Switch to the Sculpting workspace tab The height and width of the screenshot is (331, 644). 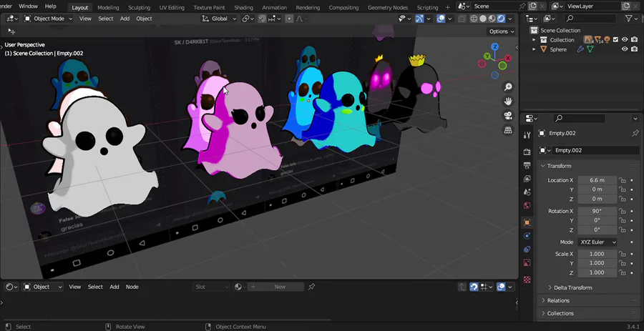click(x=140, y=7)
